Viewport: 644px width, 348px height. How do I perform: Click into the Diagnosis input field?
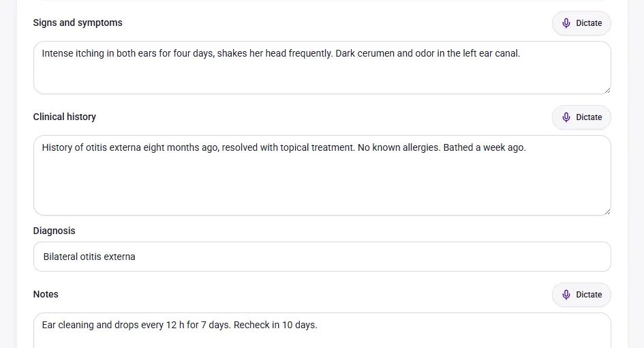click(x=322, y=257)
